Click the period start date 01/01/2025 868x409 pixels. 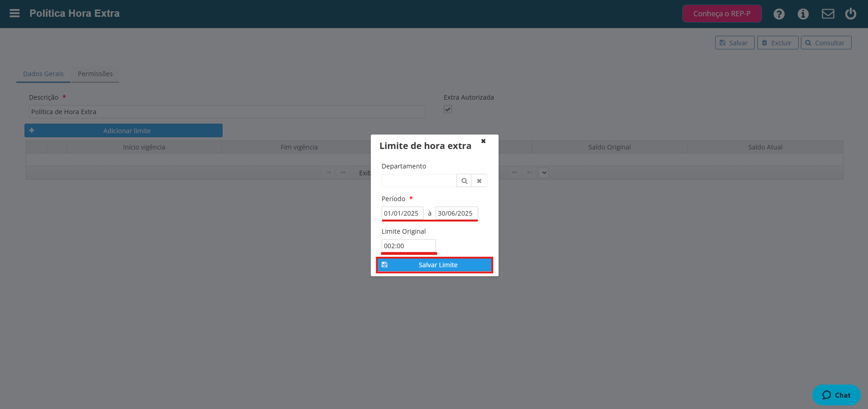(402, 213)
